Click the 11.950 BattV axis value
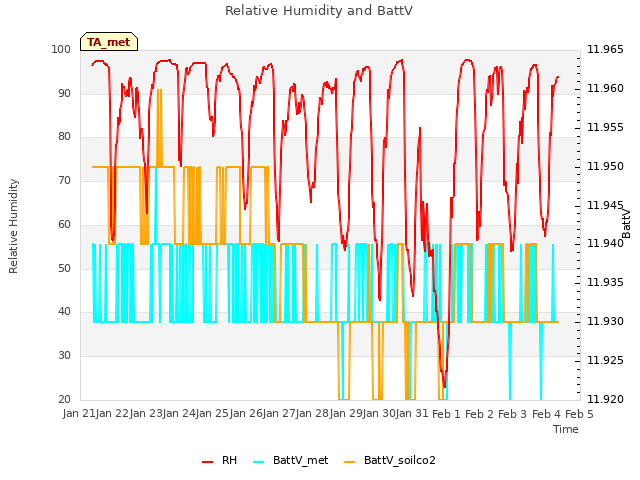The width and height of the screenshot is (640, 480). [605, 166]
